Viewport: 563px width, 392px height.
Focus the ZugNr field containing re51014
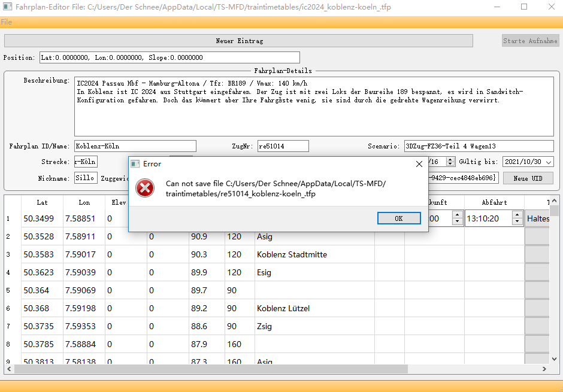pos(283,146)
